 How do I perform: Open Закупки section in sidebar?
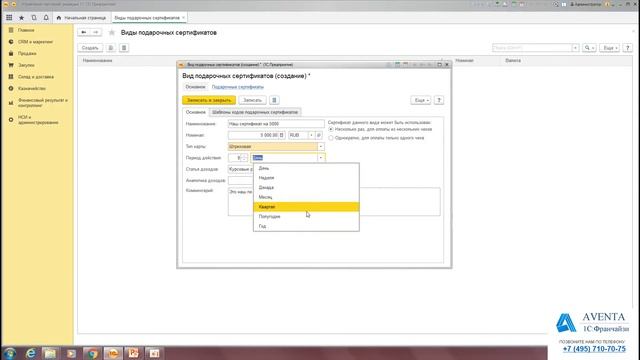26,65
